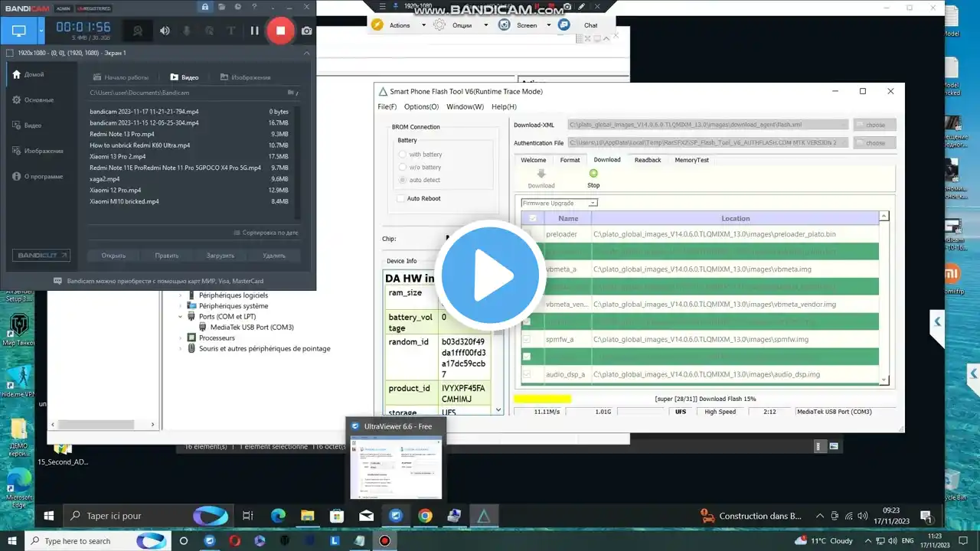
Task: Open the Изображения settings in Bandicam sidebar
Action: [x=38, y=151]
